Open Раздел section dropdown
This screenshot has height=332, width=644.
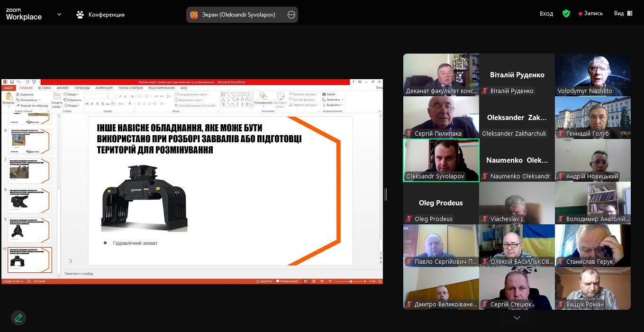[x=72, y=105]
